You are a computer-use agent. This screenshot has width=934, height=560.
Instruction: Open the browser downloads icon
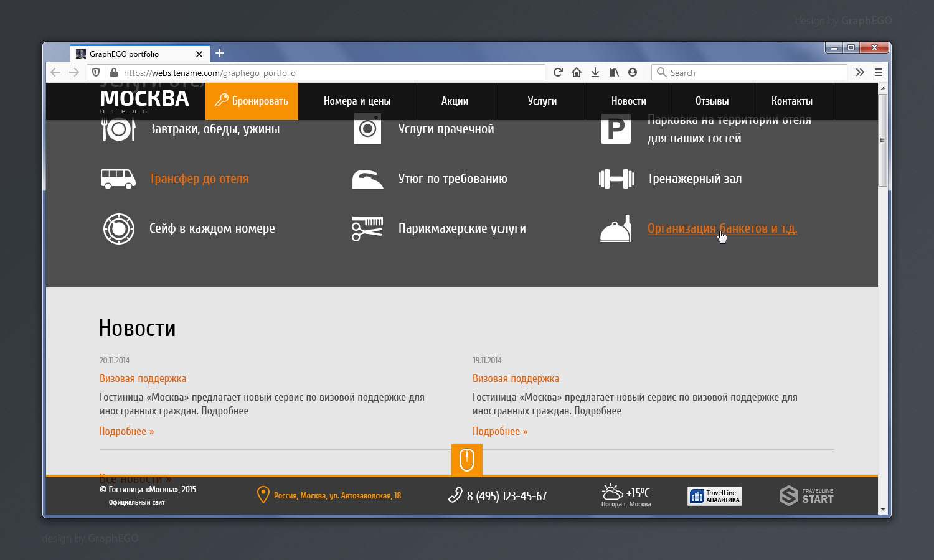point(595,72)
